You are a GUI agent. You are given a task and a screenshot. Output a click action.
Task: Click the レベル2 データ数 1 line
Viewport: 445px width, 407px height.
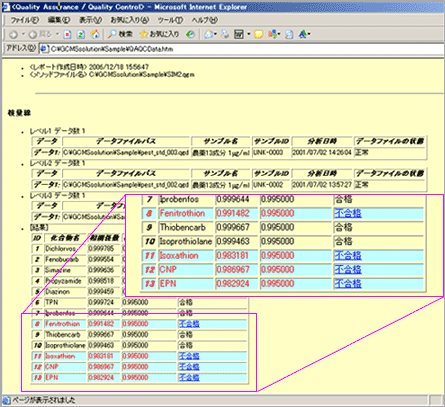(x=57, y=163)
